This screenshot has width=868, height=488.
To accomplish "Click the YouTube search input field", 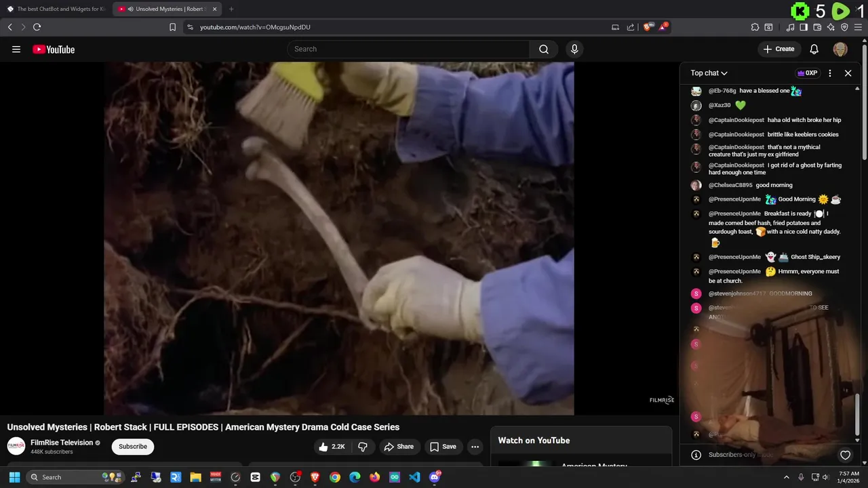I will coord(408,49).
